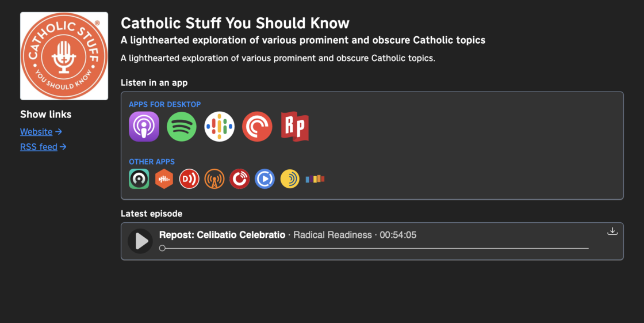644x323 pixels.
Task: Click the Latest episode heading
Action: 152,214
